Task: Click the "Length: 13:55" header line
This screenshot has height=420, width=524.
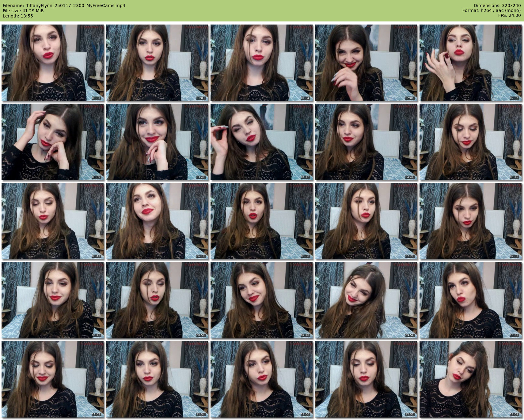Action: [x=18, y=16]
